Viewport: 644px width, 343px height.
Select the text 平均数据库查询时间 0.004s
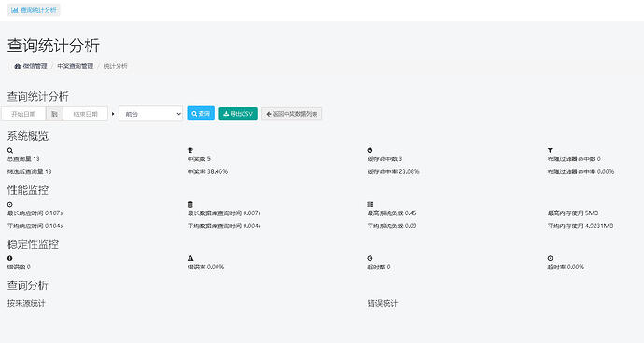pos(224,226)
